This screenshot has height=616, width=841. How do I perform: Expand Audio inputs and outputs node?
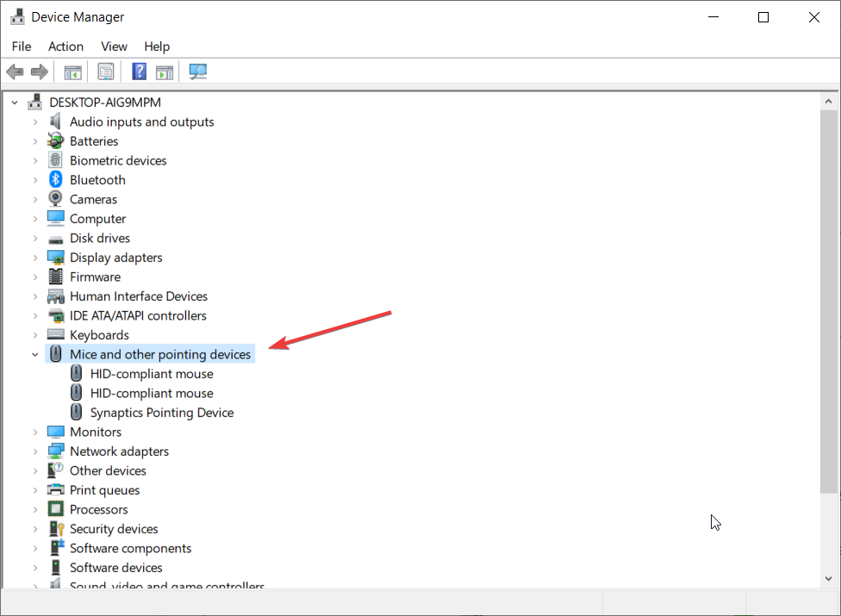click(x=35, y=122)
